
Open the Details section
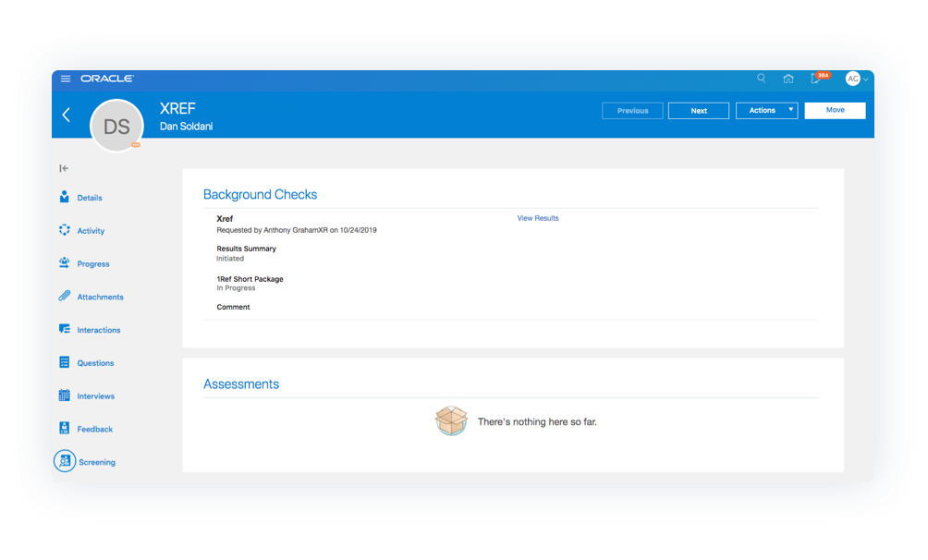[x=90, y=198]
